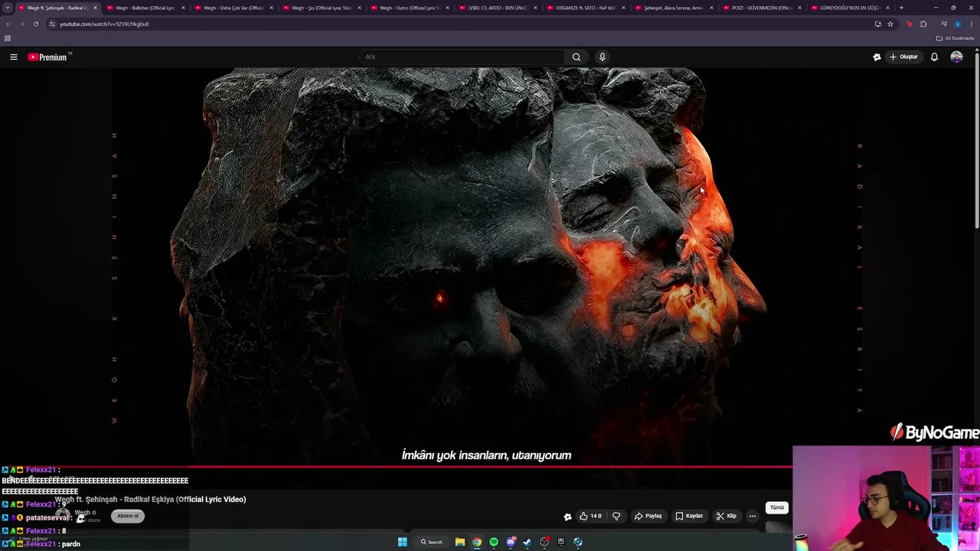Switch to POIZI - GÜVENMEDİN tab
This screenshot has height=551, width=980.
pos(762,8)
